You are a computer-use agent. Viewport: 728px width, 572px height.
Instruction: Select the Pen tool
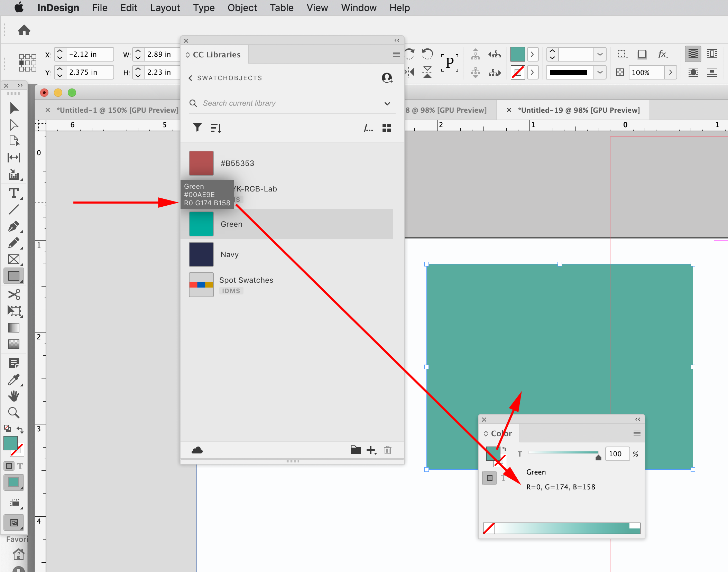click(x=14, y=226)
